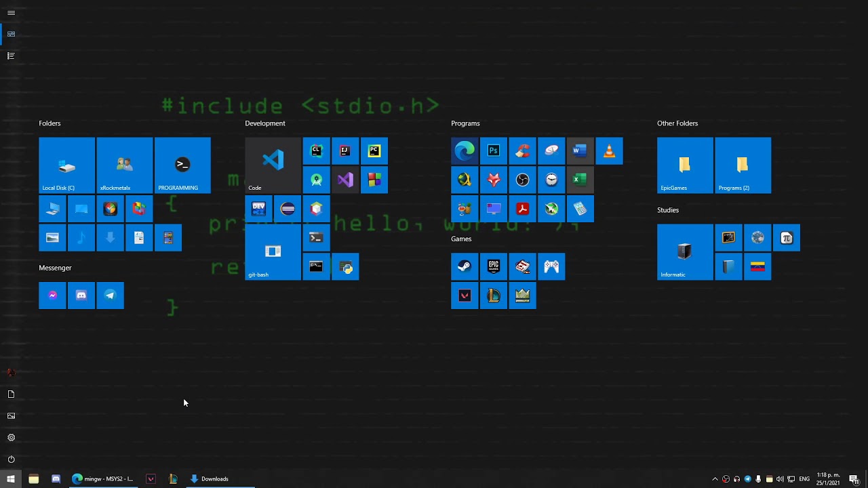Open the Calculator tile
Screen dimensions: 868x488
pyautogui.click(x=580, y=209)
